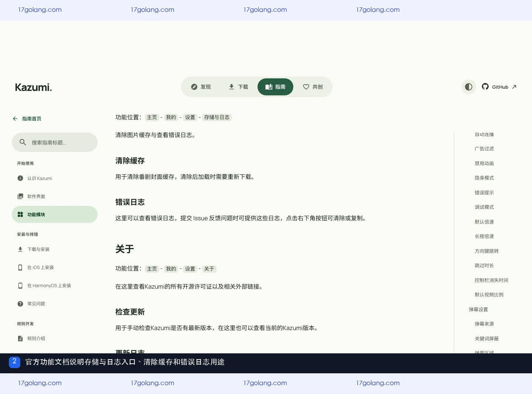Click the modules icon beside 功能模块
This screenshot has height=394, width=532.
tap(20, 214)
